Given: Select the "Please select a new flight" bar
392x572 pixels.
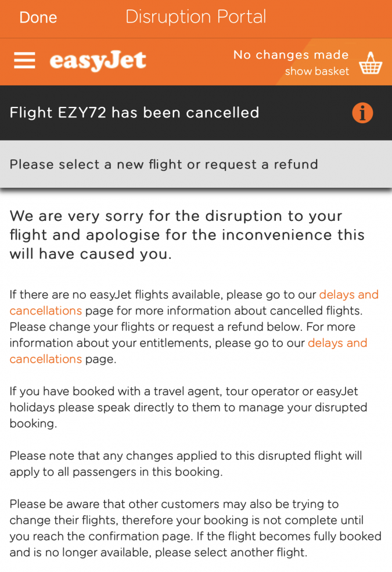Looking at the screenshot, I should coord(164,165).
